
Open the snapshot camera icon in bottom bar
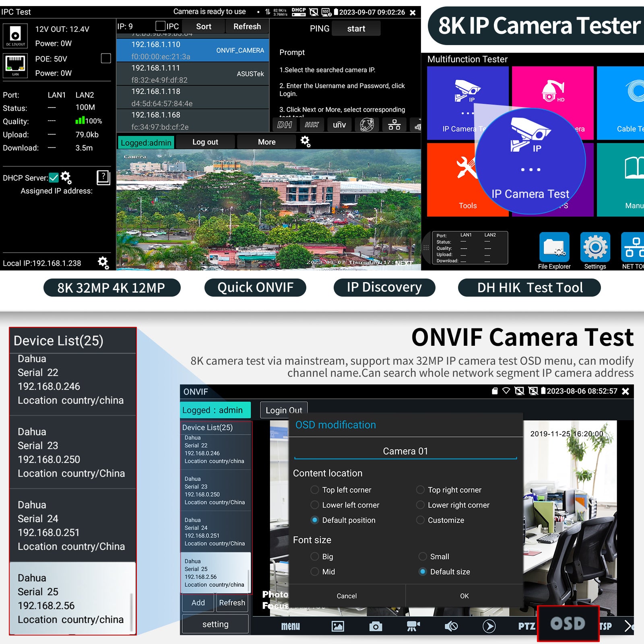click(x=375, y=626)
